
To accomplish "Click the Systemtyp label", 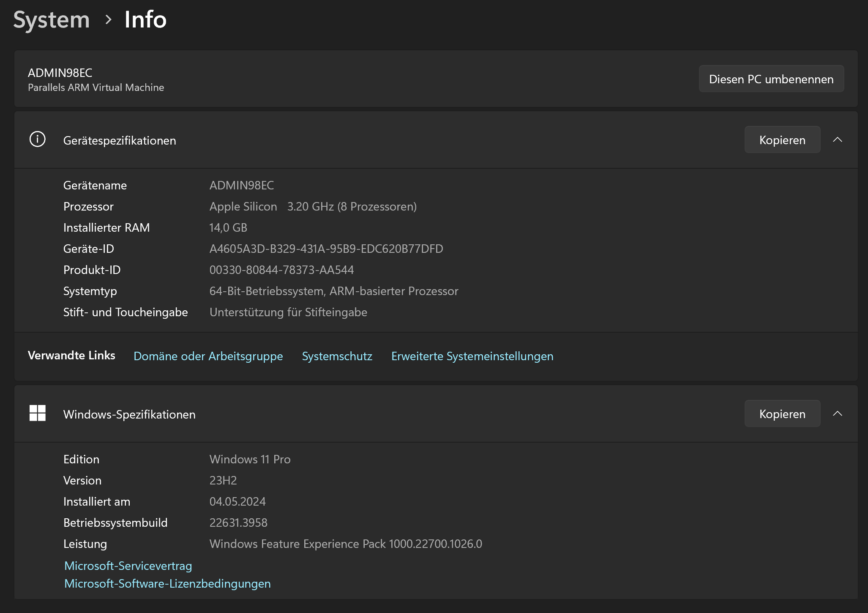I will (x=90, y=291).
